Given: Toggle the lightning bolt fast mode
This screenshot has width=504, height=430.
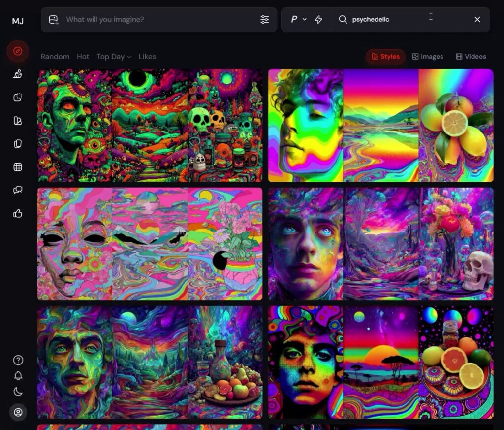Looking at the screenshot, I should [318, 19].
